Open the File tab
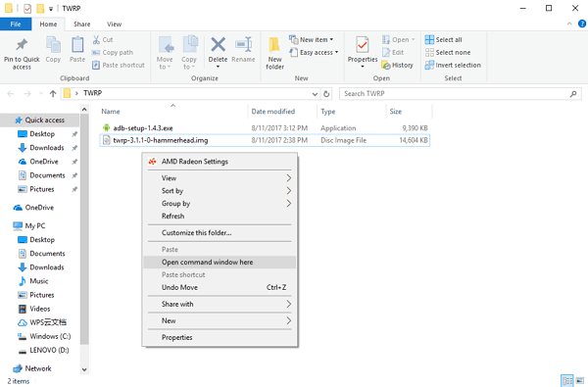Viewport: 588px width, 387px height. point(16,24)
